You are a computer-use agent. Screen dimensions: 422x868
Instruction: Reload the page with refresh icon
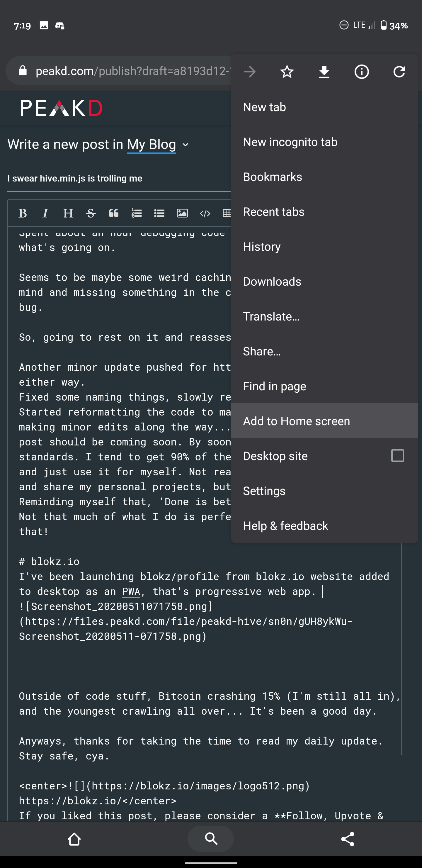click(399, 72)
